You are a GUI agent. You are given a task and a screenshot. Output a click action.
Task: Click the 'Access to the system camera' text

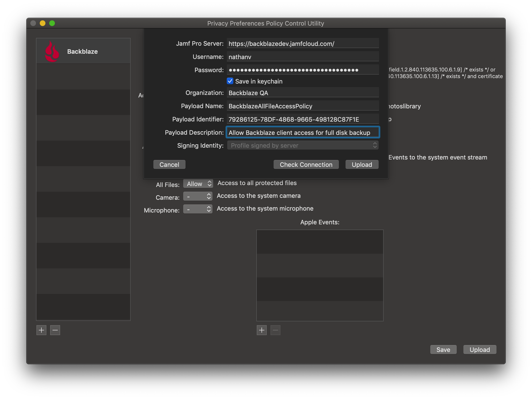[x=258, y=196]
